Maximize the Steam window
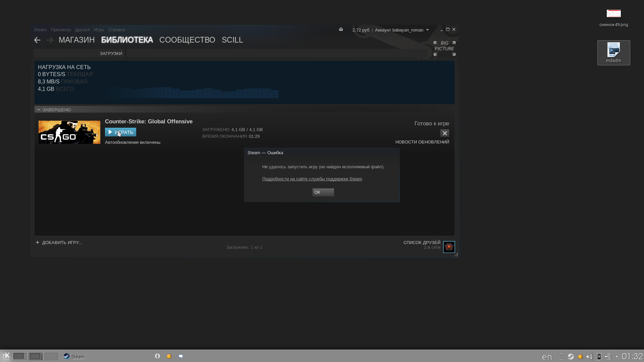Image resolution: width=644 pixels, height=362 pixels. coord(447,29)
